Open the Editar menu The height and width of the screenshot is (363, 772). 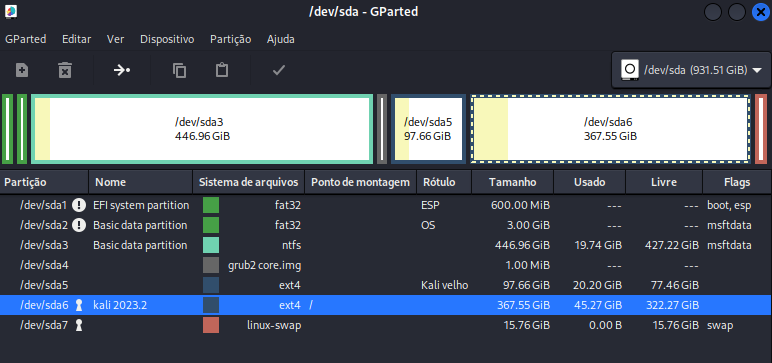(x=76, y=39)
